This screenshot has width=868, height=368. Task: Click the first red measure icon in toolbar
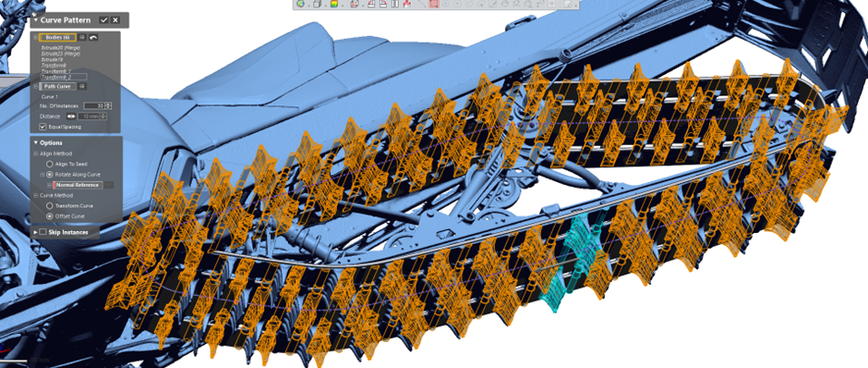point(371,4)
